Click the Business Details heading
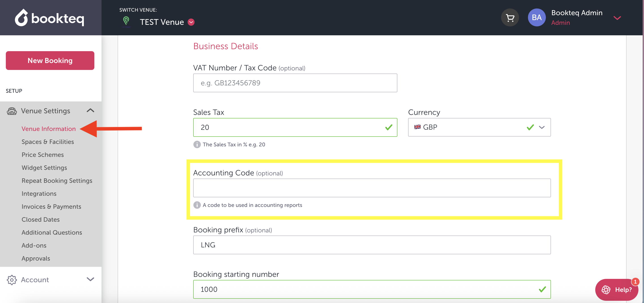The image size is (644, 303). click(x=225, y=46)
